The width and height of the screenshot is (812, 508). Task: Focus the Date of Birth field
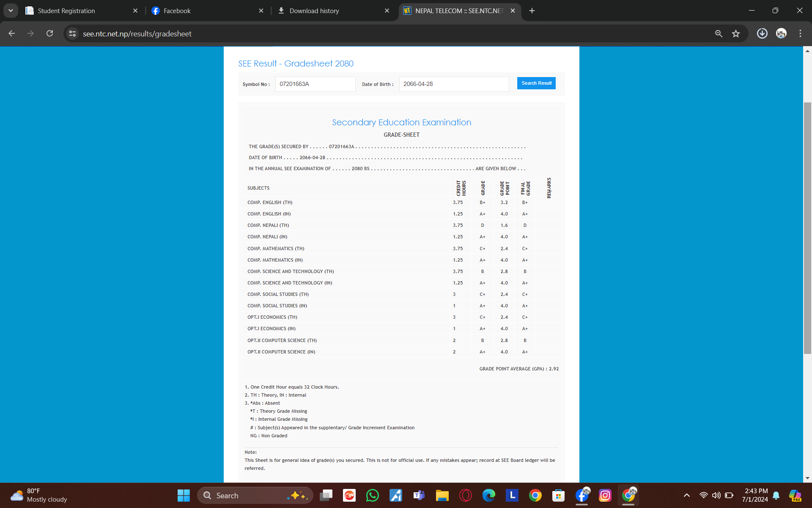click(453, 84)
